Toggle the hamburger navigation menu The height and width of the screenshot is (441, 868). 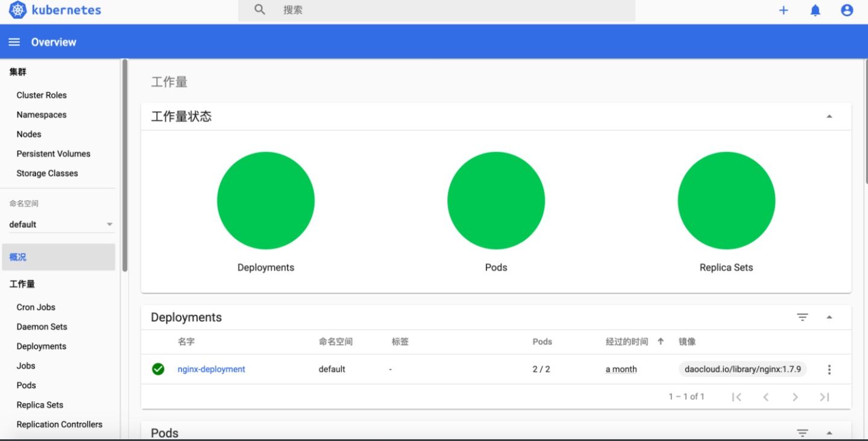(14, 42)
